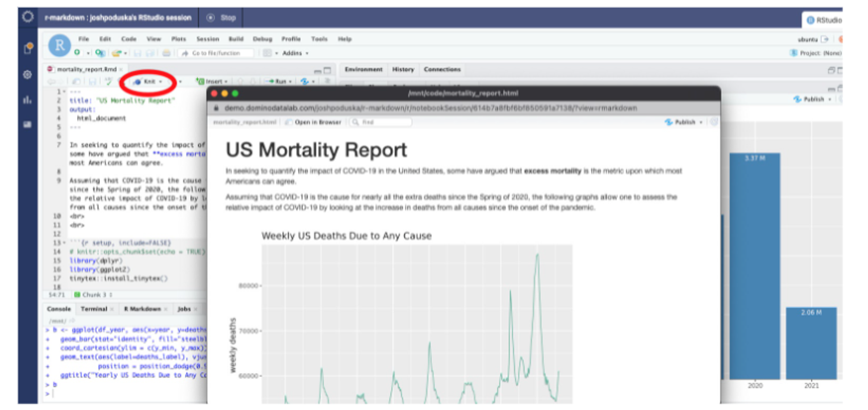Viewport: 868px width, 410px height.
Task: Open the View menu
Action: click(154, 39)
